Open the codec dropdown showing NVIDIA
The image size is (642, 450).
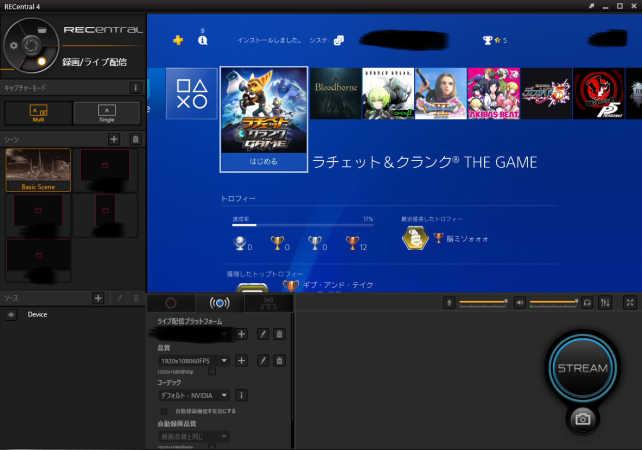194,395
